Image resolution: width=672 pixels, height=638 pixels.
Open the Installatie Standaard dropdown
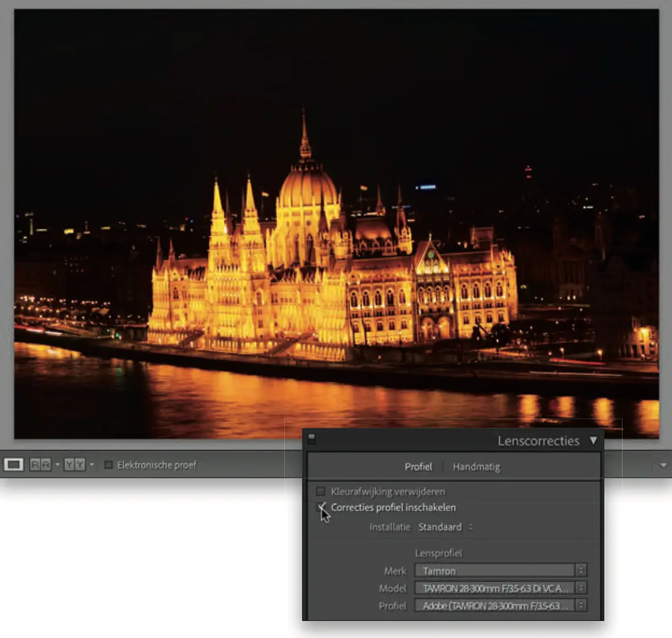(x=445, y=527)
